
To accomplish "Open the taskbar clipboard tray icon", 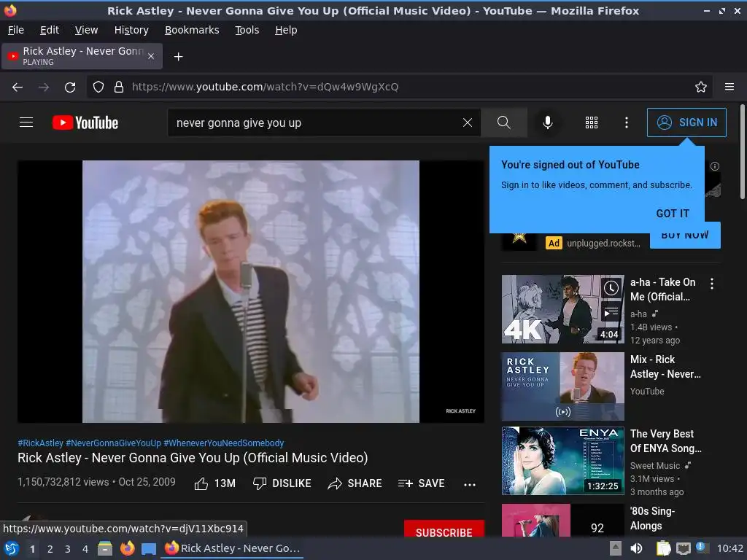I will click(663, 548).
